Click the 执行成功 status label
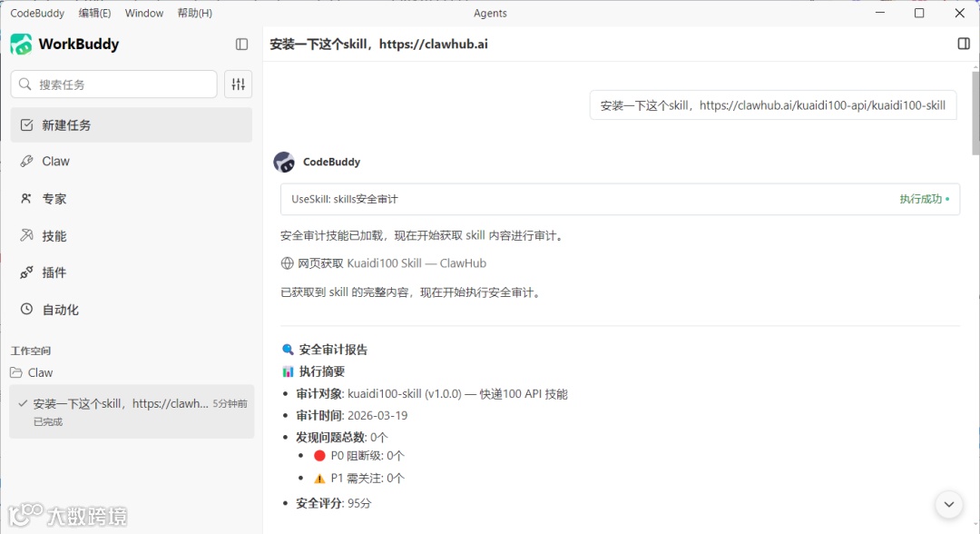980x534 pixels. [920, 200]
